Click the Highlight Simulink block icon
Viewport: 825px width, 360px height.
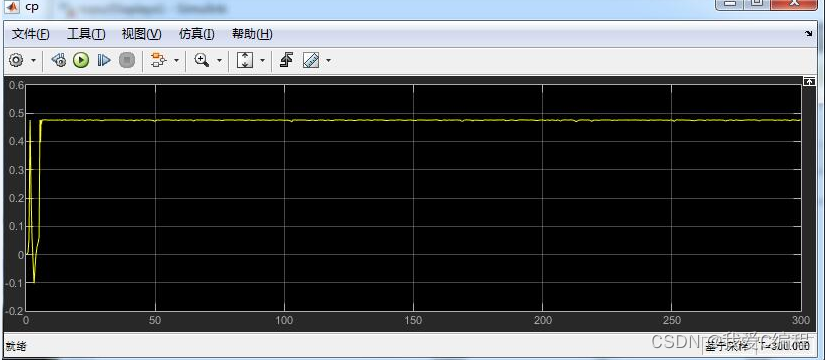click(x=158, y=60)
